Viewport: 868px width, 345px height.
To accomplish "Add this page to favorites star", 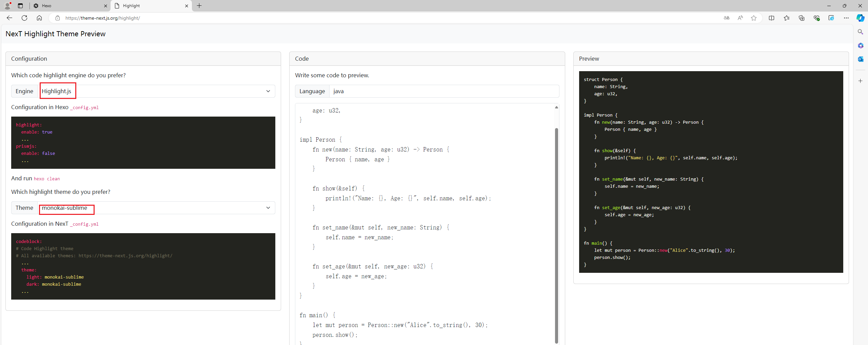I will (754, 18).
